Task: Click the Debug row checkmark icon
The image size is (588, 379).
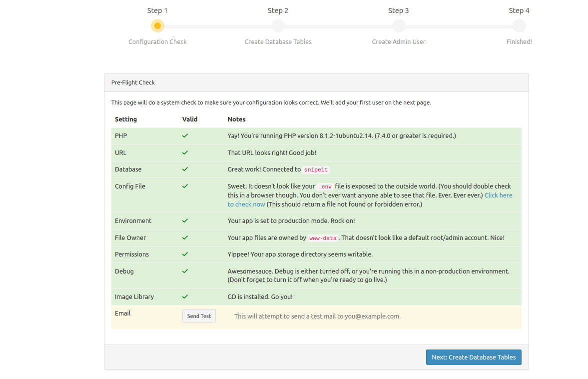Action: coord(185,271)
